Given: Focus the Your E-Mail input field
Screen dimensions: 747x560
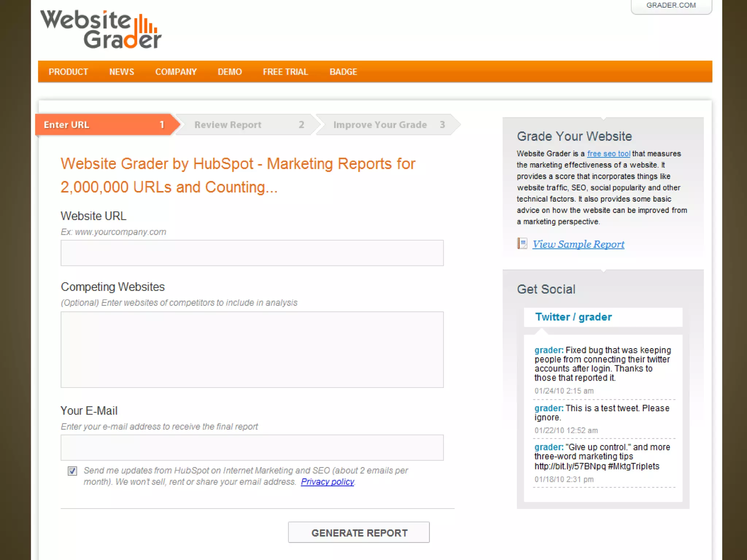Looking at the screenshot, I should (x=252, y=447).
